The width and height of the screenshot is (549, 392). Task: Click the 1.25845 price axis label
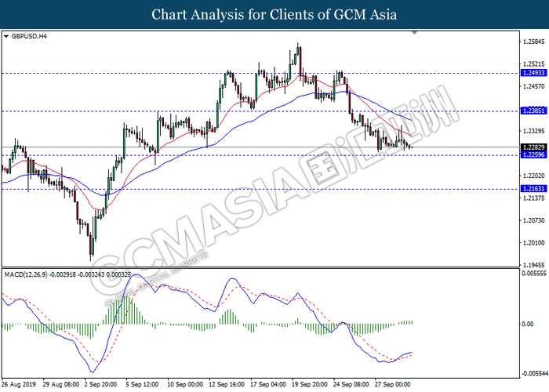pyautogui.click(x=533, y=42)
